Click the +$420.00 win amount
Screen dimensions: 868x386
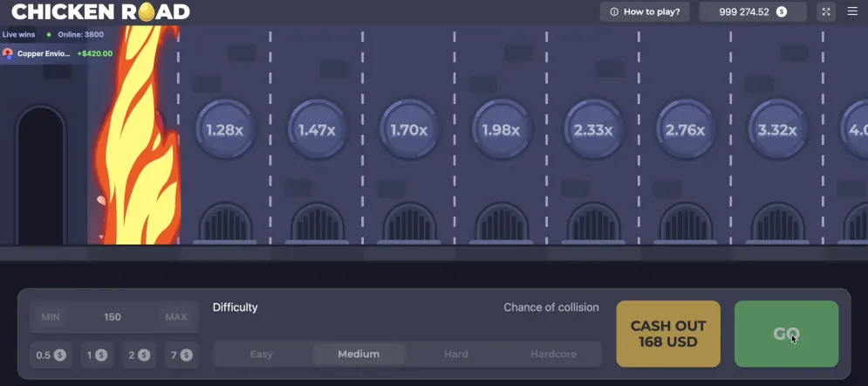(95, 54)
